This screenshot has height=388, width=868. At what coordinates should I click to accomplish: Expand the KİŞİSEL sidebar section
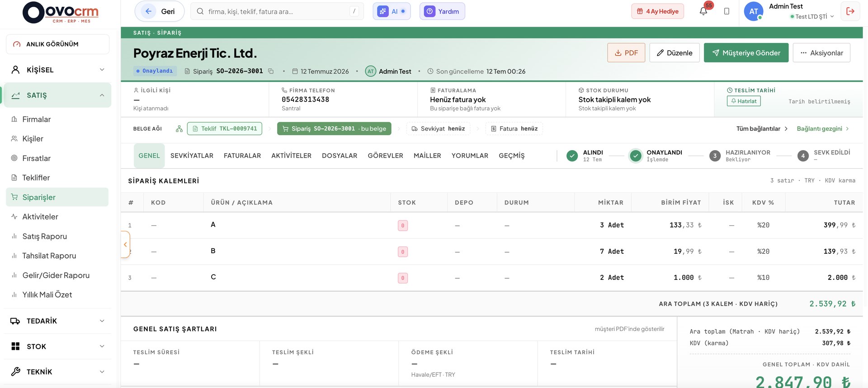tap(57, 70)
